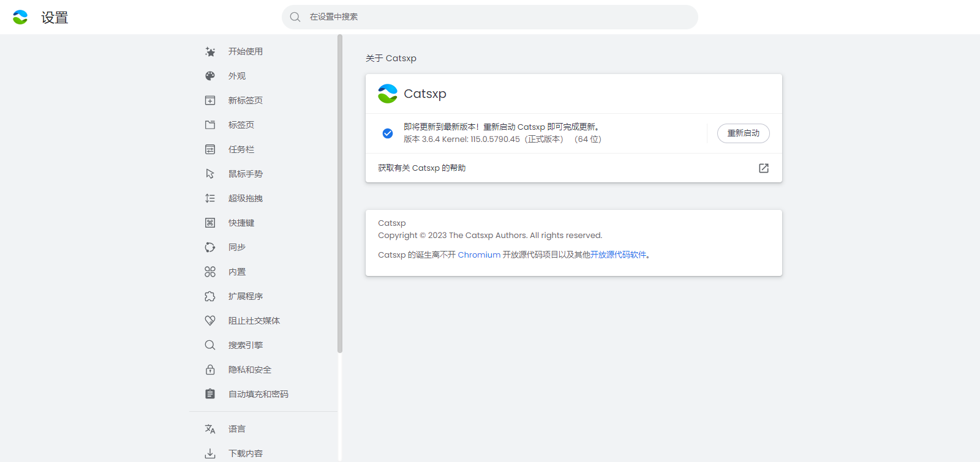This screenshot has height=462, width=980.
Task: Click the sidebar vertical scrollbar
Action: [x=340, y=194]
